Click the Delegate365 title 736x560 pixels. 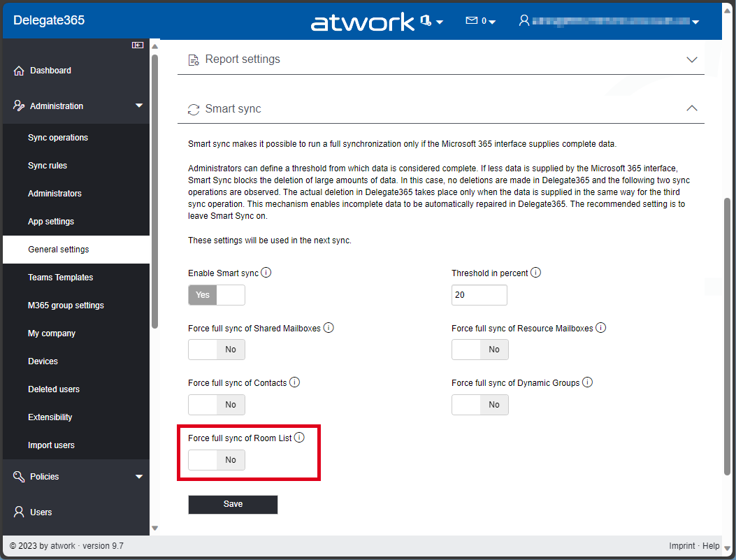49,20
